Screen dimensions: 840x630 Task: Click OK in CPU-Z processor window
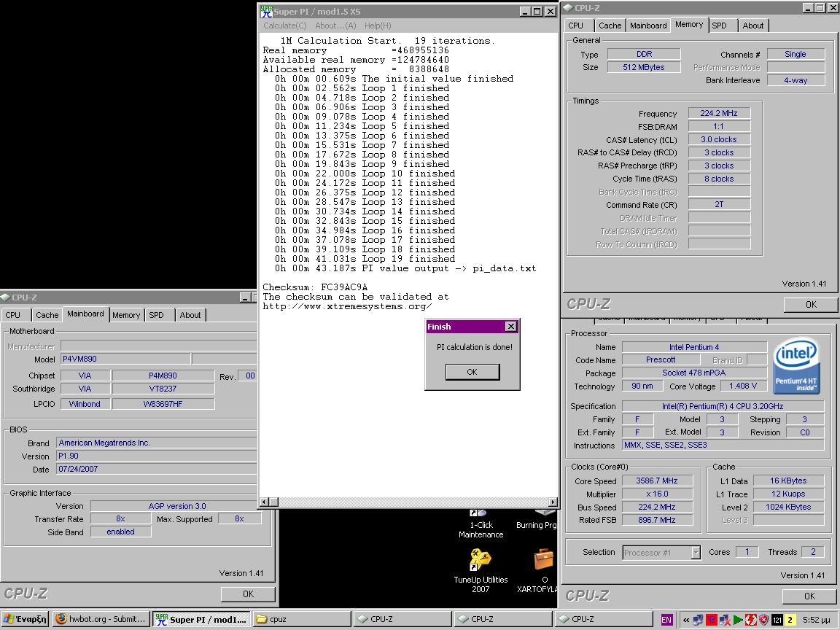coord(809,596)
